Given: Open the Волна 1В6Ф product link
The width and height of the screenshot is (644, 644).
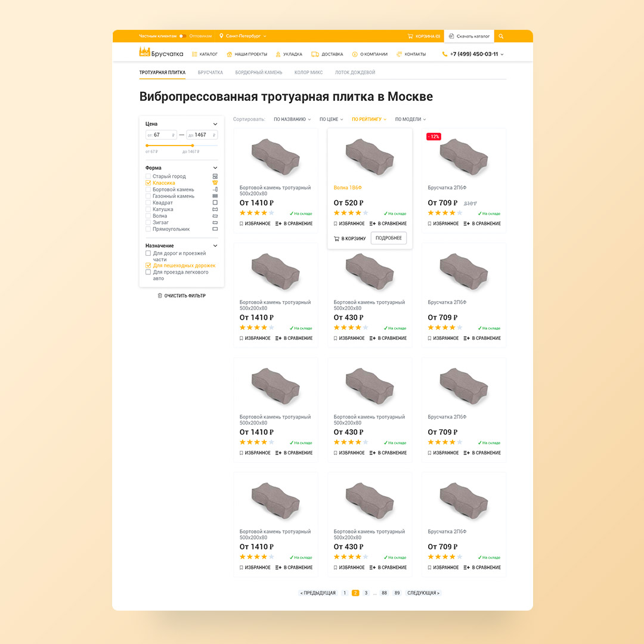Looking at the screenshot, I should click(348, 188).
